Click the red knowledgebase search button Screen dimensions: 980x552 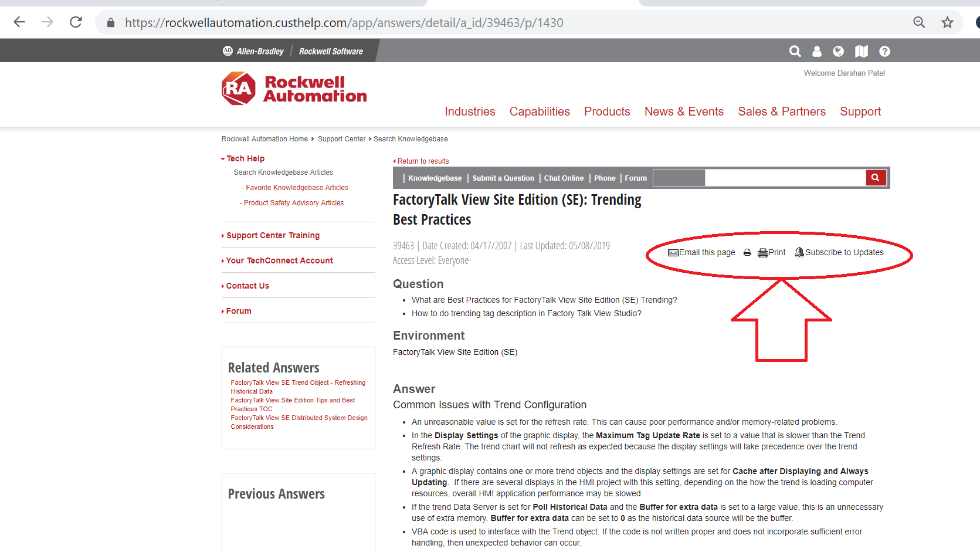(x=875, y=178)
